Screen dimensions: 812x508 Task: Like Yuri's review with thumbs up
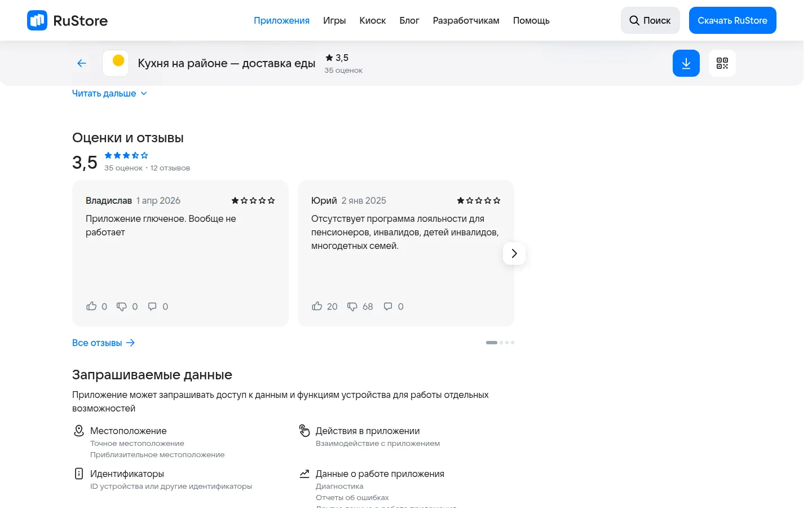click(317, 306)
